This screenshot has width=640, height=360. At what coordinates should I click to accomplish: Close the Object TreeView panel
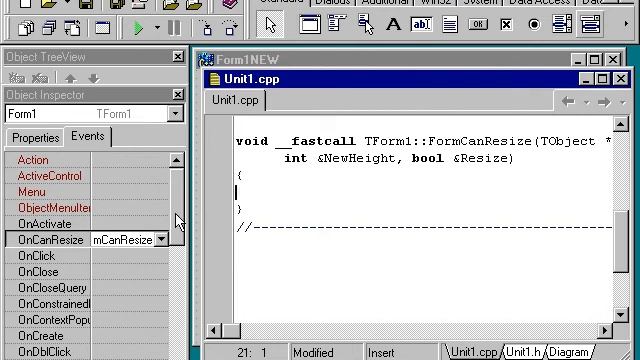tap(178, 56)
